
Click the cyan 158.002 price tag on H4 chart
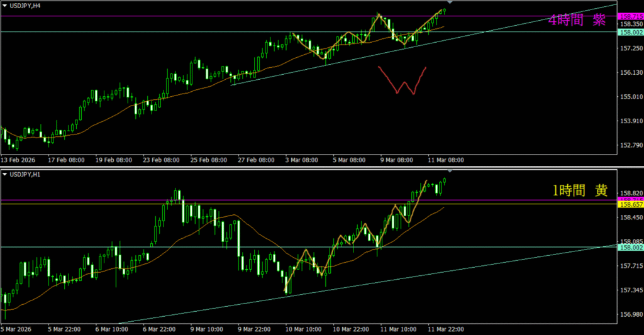pos(630,31)
